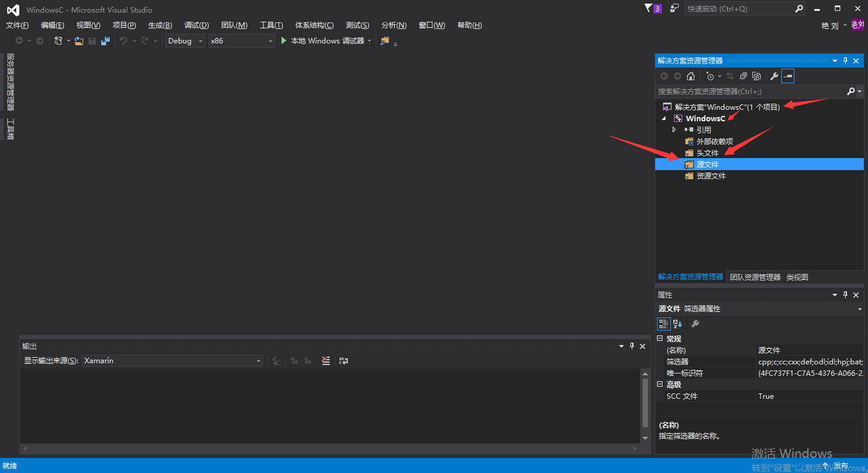The width and height of the screenshot is (868, 473).
Task: Click the Find in Files toolbar icon
Action: 385,40
